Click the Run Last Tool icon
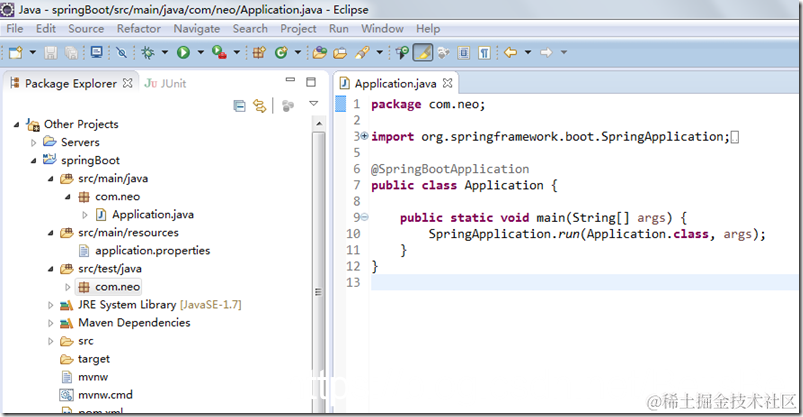803x417 pixels. [219, 52]
